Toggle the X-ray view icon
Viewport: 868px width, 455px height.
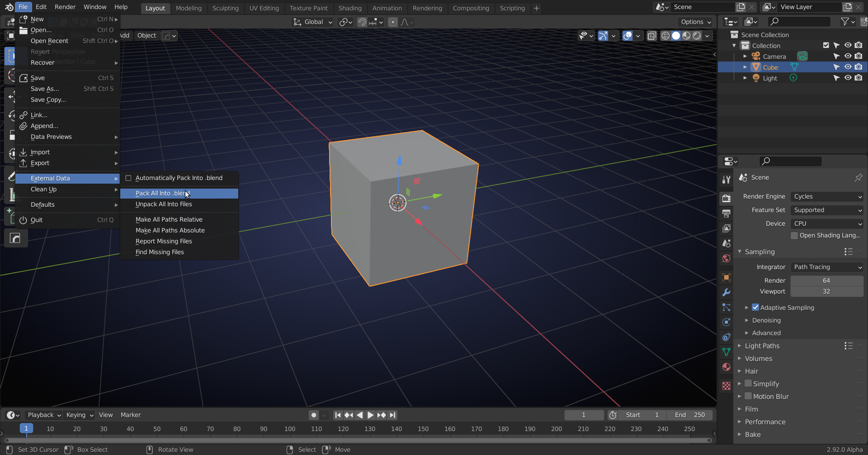pyautogui.click(x=652, y=36)
